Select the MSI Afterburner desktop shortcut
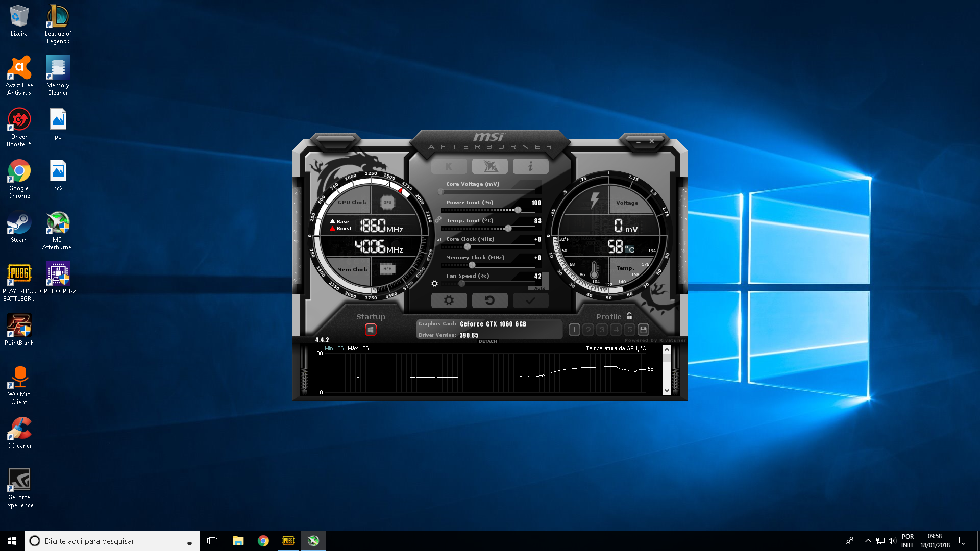980x551 pixels. [58, 231]
